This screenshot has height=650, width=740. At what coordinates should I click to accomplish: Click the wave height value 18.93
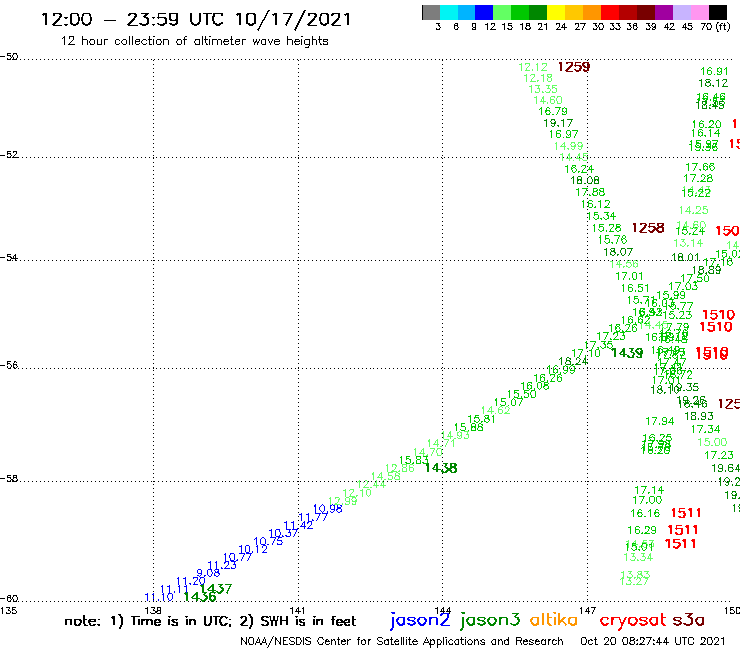(699, 416)
